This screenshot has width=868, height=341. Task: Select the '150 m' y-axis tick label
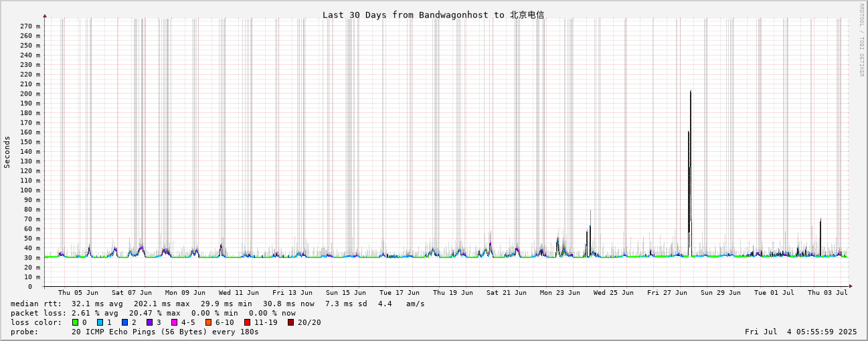(29, 142)
